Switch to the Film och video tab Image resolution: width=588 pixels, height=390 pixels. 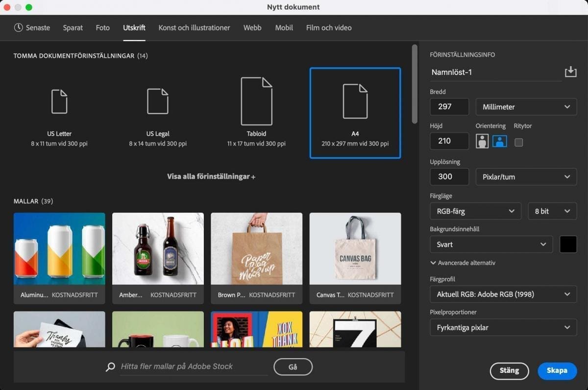point(329,27)
